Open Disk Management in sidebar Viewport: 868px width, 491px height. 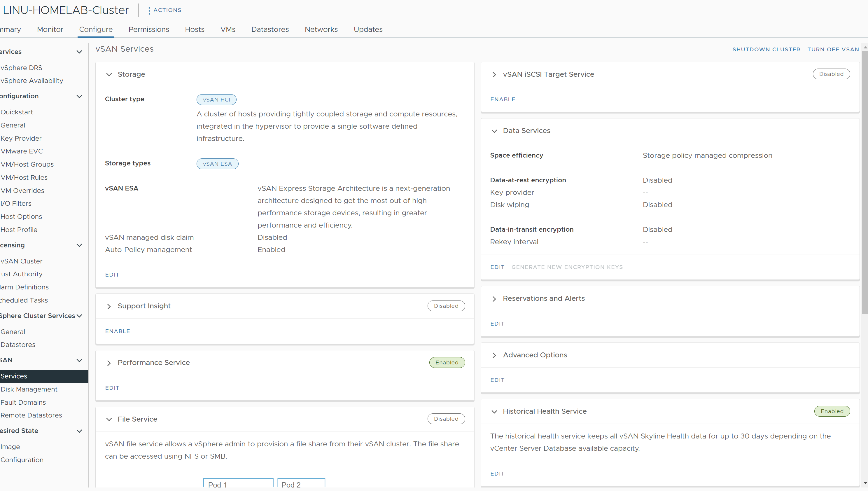[29, 389]
